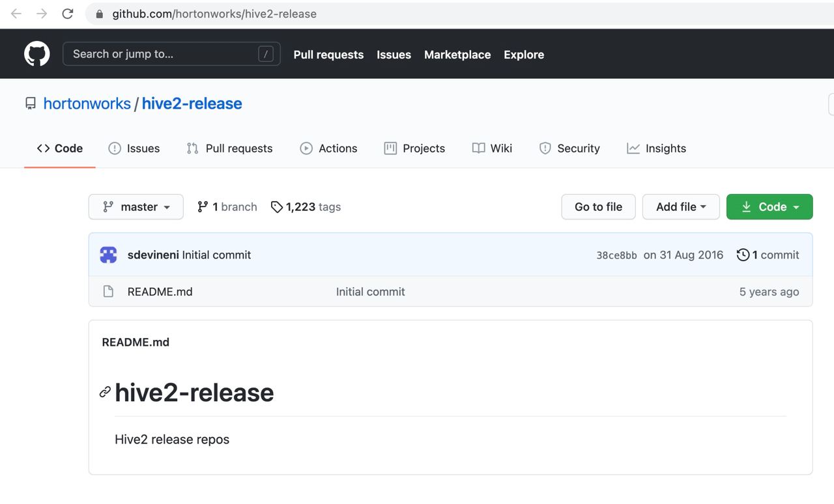Open the Wiki tab
The image size is (834, 504).
pos(492,148)
